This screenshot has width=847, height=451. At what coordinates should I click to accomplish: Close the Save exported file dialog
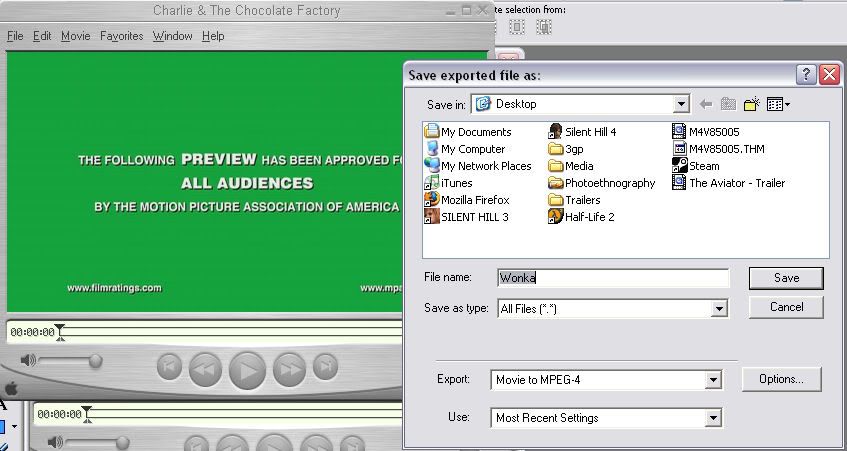829,75
